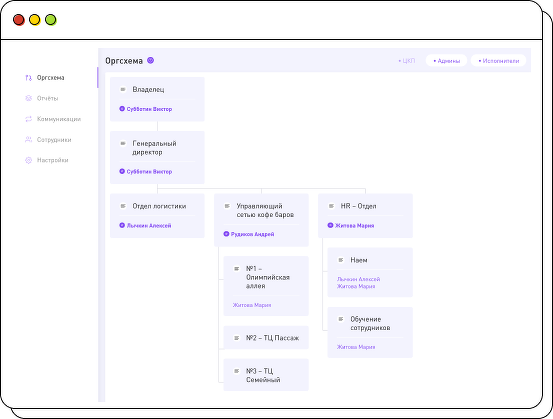The width and height of the screenshot is (553, 419).
Task: Toggle the ЦКП filter
Action: click(407, 61)
